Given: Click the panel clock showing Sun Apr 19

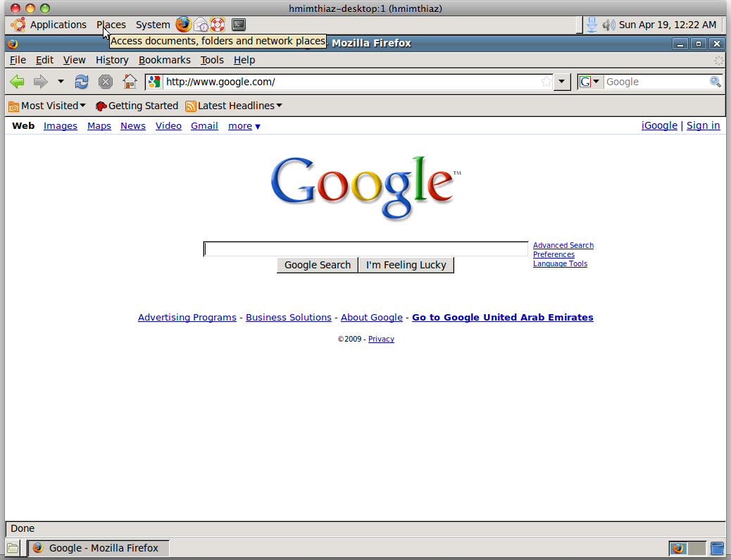Looking at the screenshot, I should (x=668, y=25).
